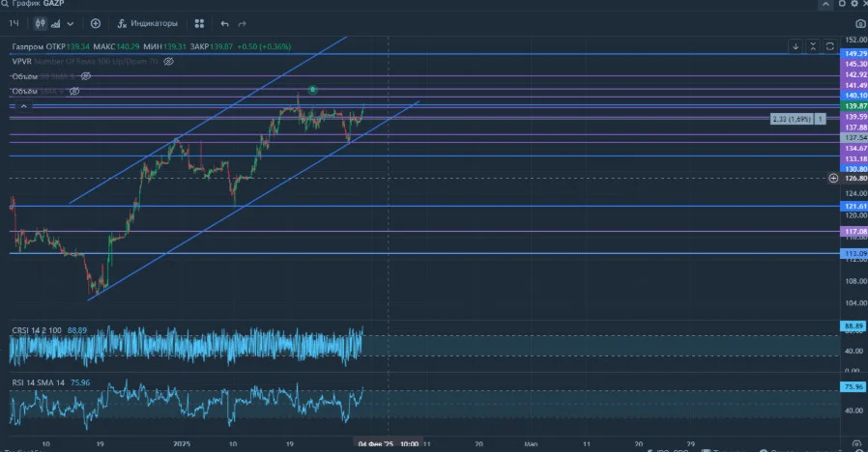Click the VPVR indicator name
Viewport: 868px width, 452px height.
pyautogui.click(x=21, y=62)
